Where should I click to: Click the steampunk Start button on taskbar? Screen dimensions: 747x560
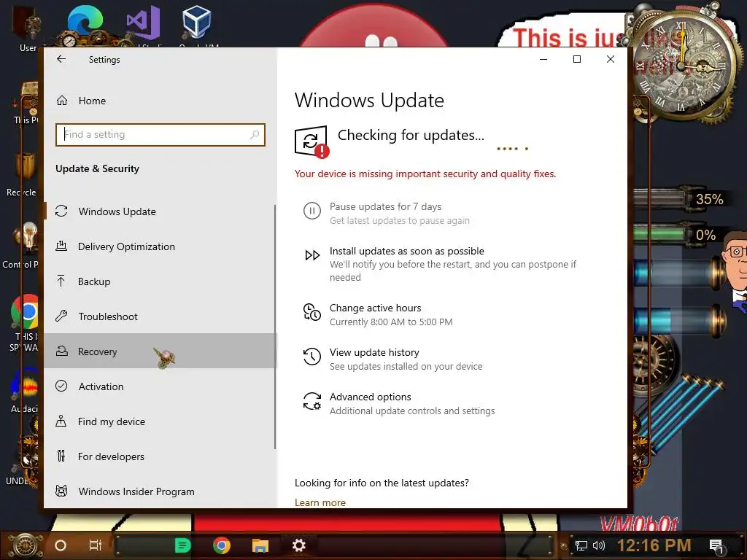point(25,545)
